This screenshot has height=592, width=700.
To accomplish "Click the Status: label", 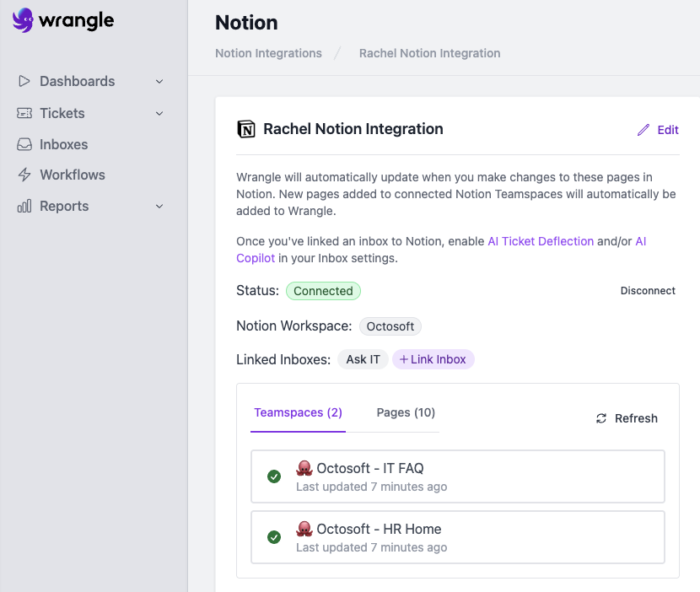I will 257,291.
